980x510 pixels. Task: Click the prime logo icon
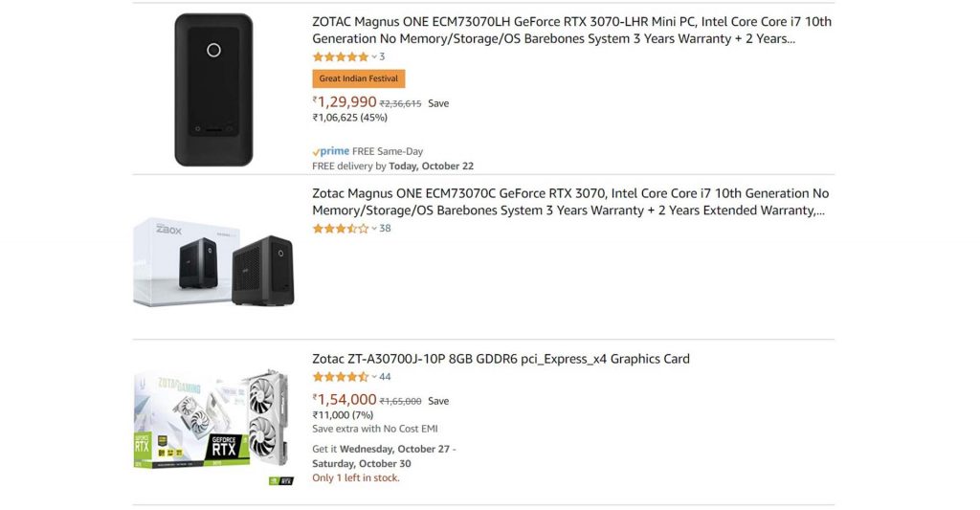click(331, 151)
